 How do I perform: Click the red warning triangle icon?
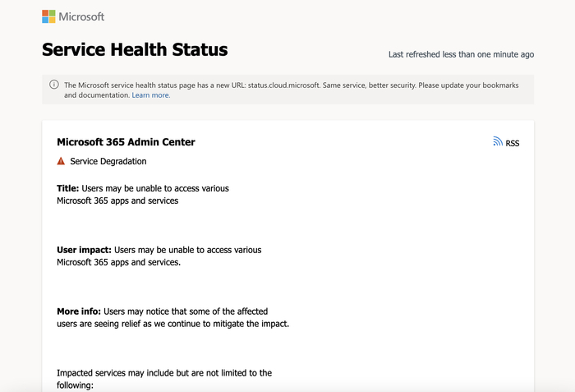coord(61,161)
